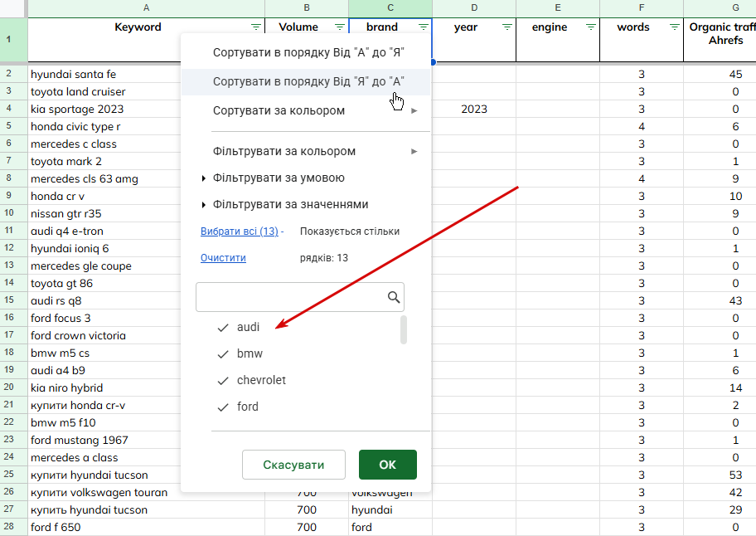The image size is (756, 536).
Task: Open filter icon in Volume header
Action: [340, 27]
